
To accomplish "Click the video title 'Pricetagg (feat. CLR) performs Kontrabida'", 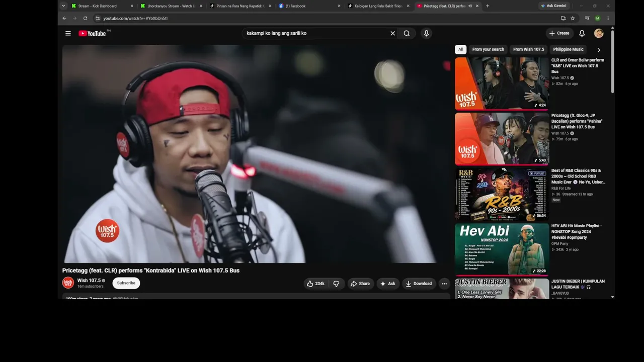I will [151, 270].
